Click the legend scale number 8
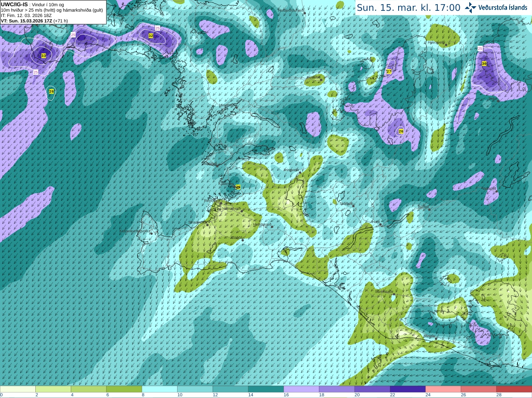532x398 pixels. tap(143, 395)
